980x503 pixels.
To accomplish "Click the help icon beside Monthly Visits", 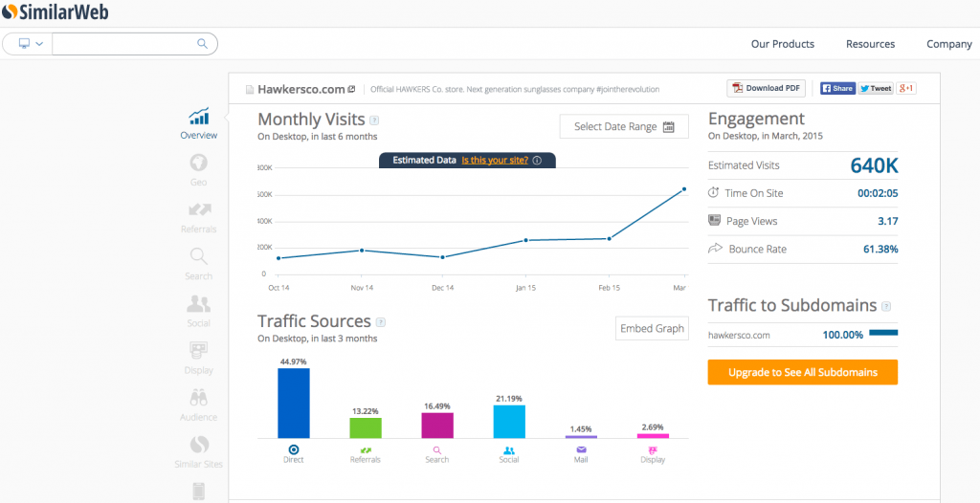I will pos(374,120).
